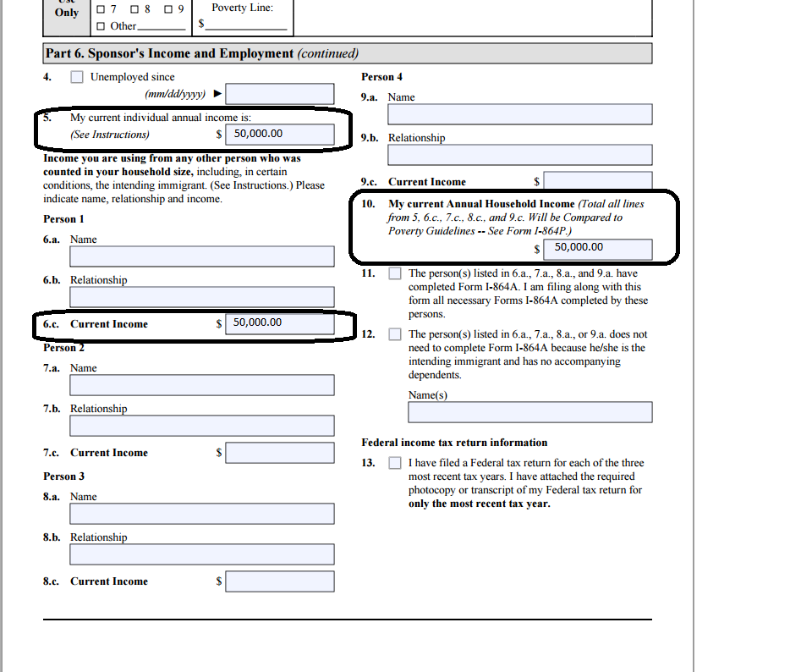Click the Person 3 Relationship field (8.b)

[202, 554]
